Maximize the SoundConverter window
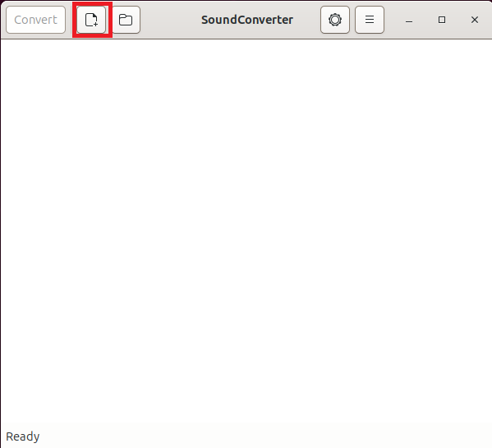Screen dimensions: 492x448 (442, 20)
